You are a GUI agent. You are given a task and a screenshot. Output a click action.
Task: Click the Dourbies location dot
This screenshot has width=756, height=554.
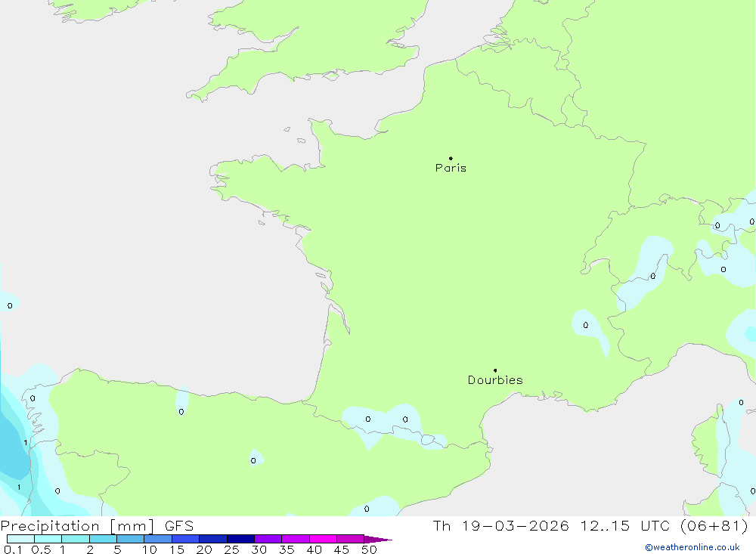tap(495, 370)
